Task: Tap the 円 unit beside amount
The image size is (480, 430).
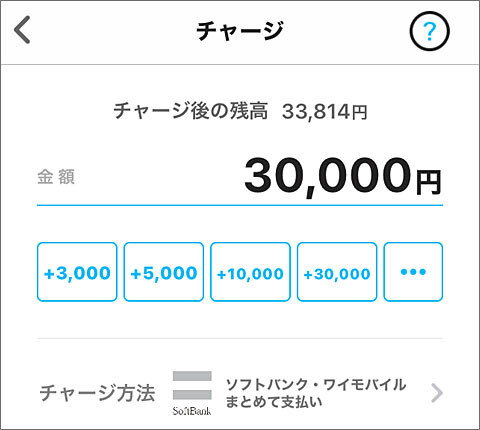Action: pyautogui.click(x=429, y=183)
